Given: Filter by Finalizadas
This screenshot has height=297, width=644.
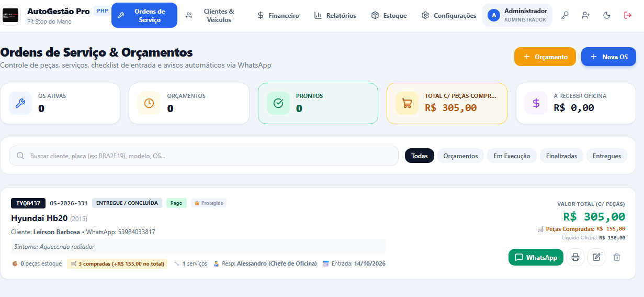Looking at the screenshot, I should pos(561,156).
